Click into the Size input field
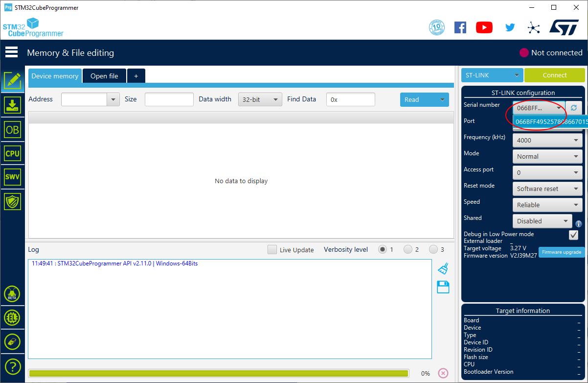 pos(169,99)
